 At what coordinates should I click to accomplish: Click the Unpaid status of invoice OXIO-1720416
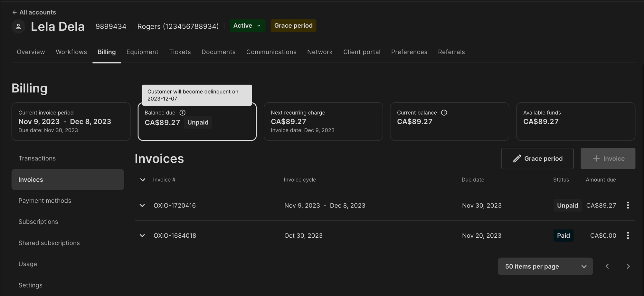pyautogui.click(x=567, y=205)
